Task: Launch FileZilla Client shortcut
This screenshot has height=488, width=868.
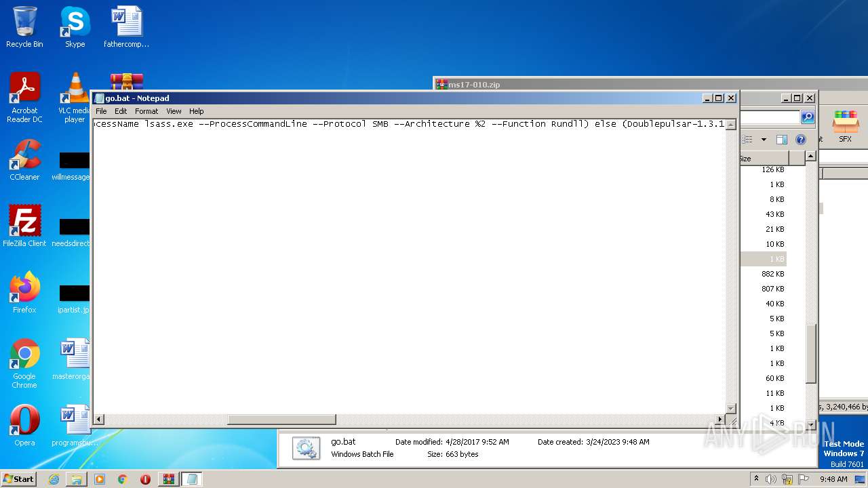Action: (24, 226)
